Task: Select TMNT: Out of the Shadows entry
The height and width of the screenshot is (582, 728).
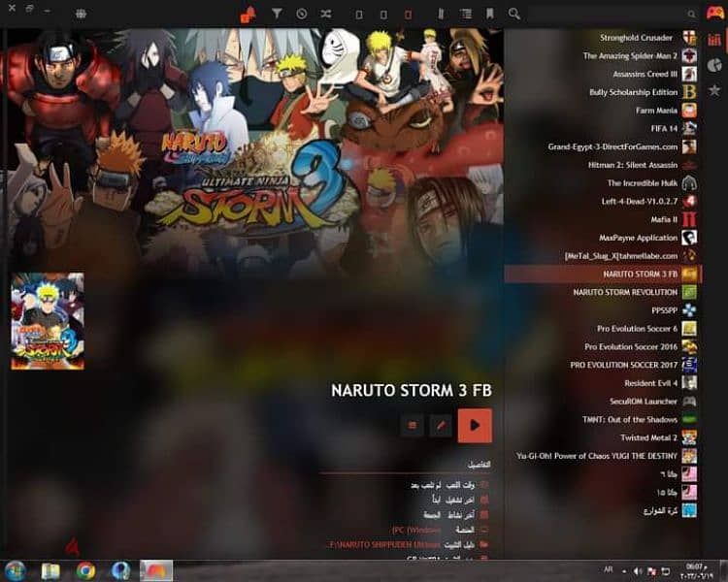Action: (603, 420)
